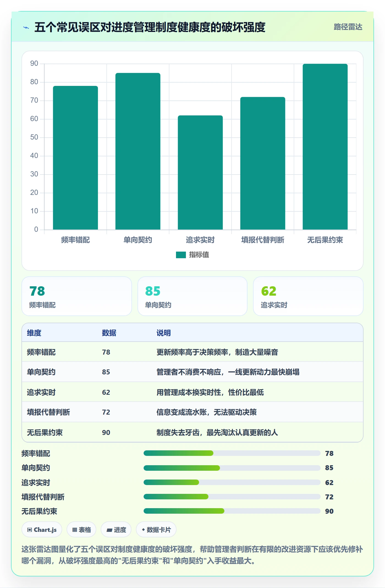Click the 表格 tag chip

(x=81, y=530)
